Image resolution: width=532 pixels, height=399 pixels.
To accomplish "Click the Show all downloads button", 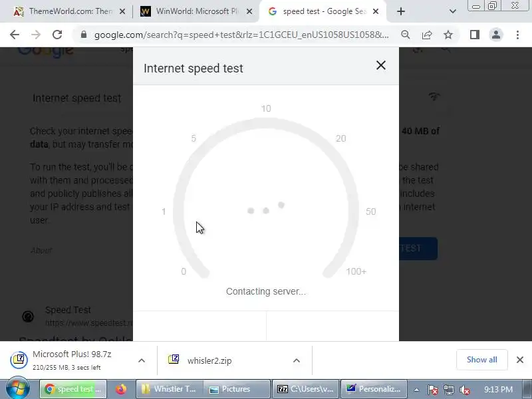I will [x=481, y=360].
